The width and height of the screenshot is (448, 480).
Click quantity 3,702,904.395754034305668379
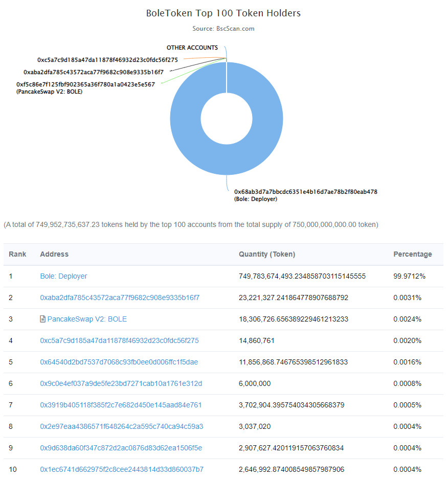[292, 405]
